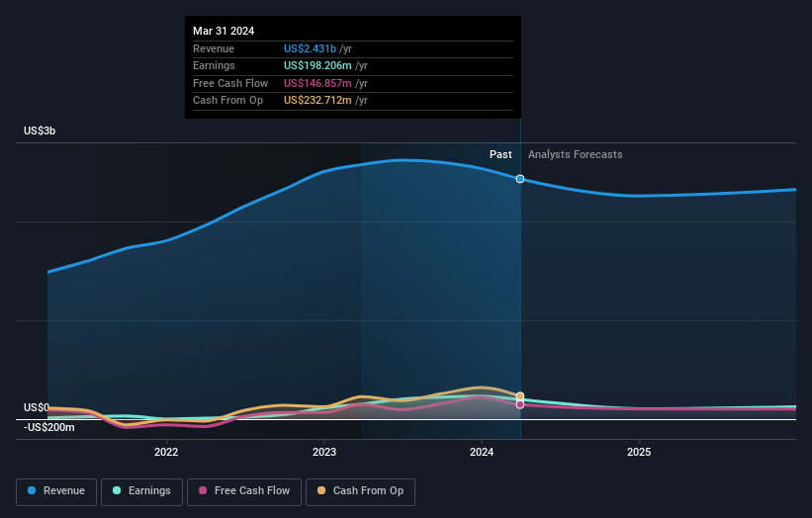Click the US$232.712m cash from op value
The width and height of the screenshot is (812, 518).
coord(317,101)
